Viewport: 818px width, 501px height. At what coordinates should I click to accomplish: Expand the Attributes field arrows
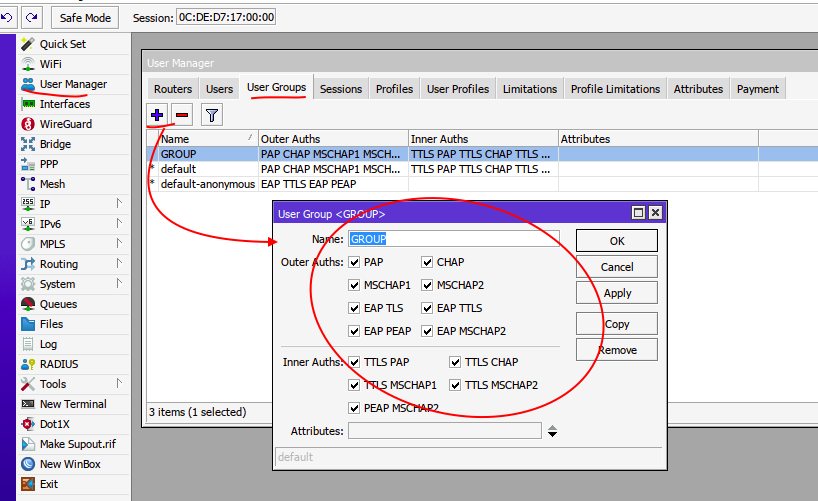[x=552, y=431]
